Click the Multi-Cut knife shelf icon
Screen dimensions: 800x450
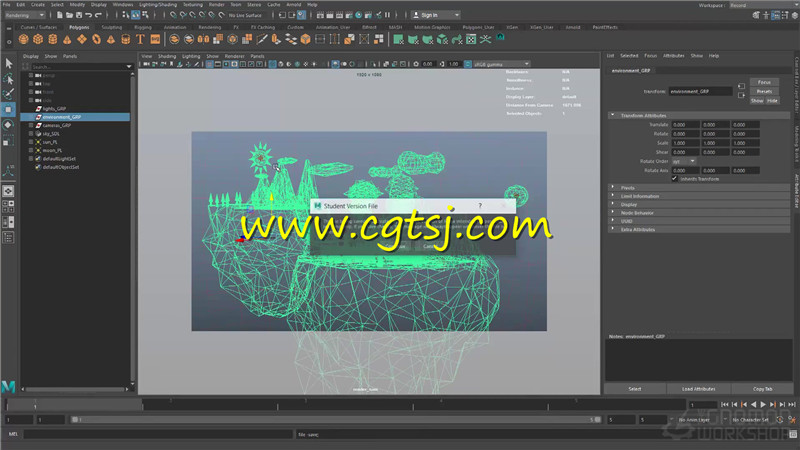262,39
